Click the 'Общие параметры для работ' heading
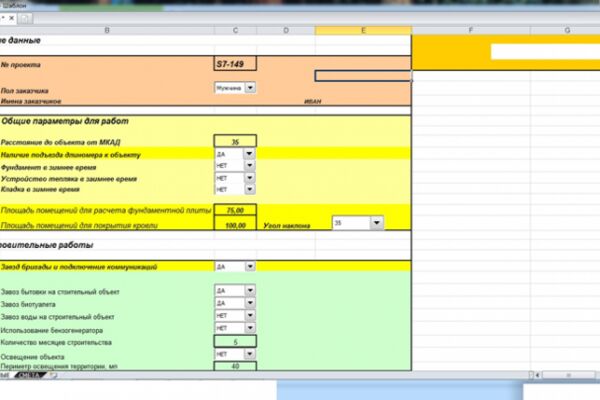600x400 pixels. point(65,121)
